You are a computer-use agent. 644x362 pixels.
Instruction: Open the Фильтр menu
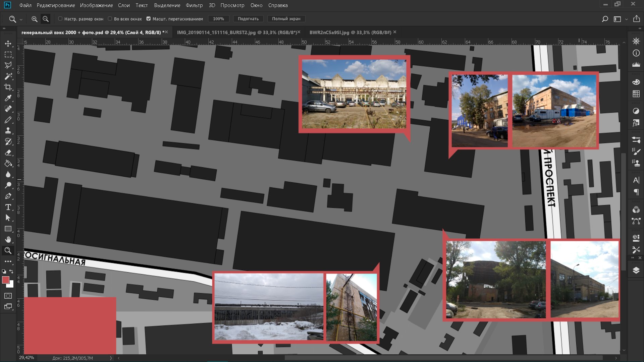[x=194, y=5]
